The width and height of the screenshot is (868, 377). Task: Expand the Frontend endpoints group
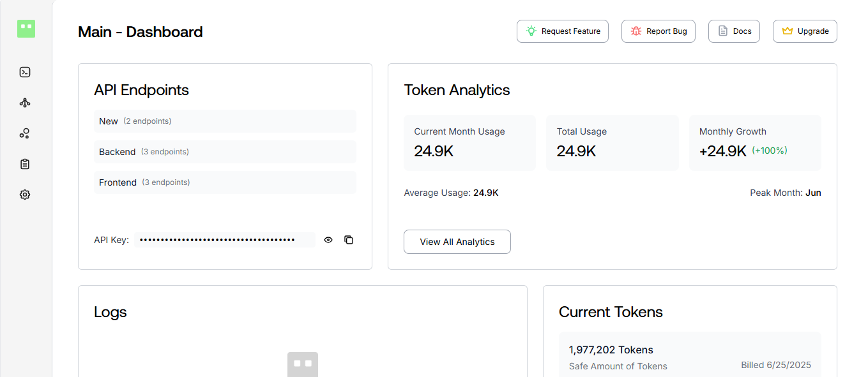225,182
